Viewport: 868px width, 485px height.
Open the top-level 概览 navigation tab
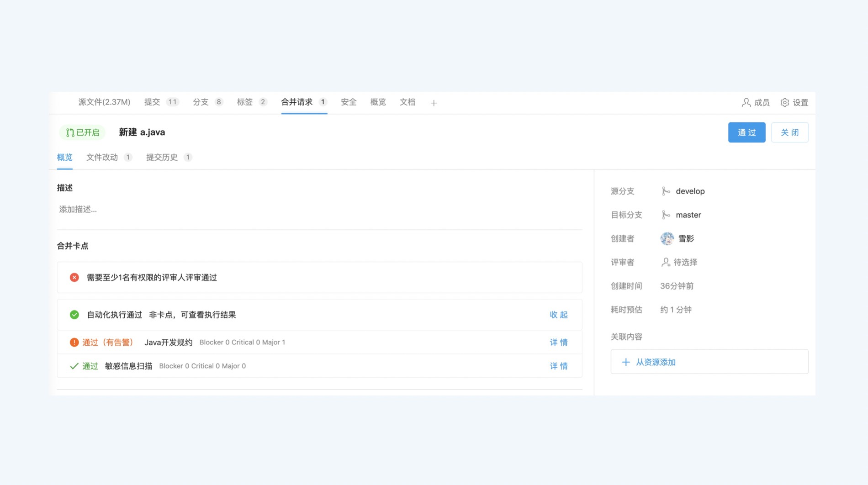(378, 102)
